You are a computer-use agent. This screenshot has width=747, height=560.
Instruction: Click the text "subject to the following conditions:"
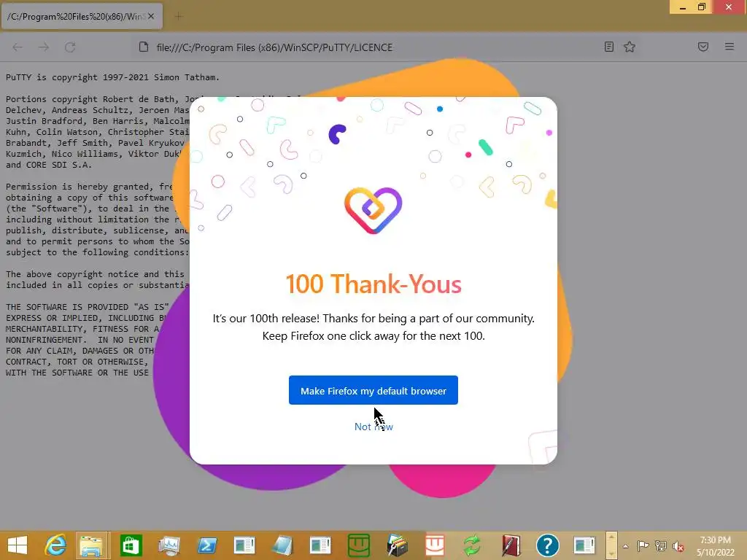(x=97, y=252)
